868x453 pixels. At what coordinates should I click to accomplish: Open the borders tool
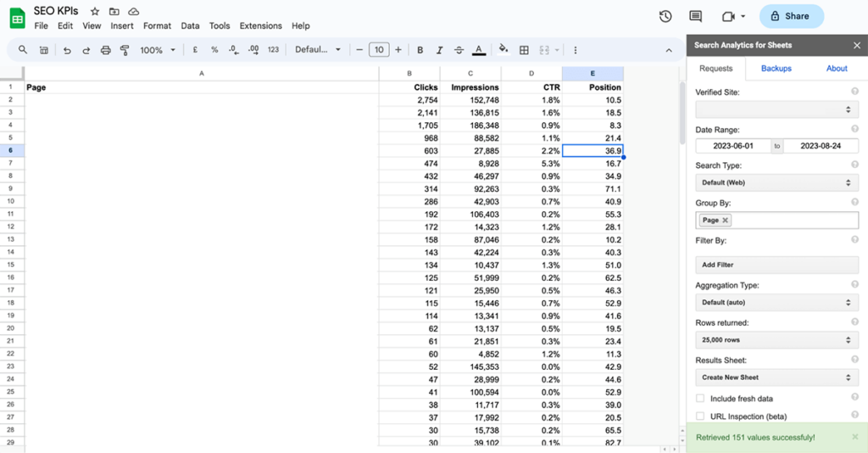[524, 50]
